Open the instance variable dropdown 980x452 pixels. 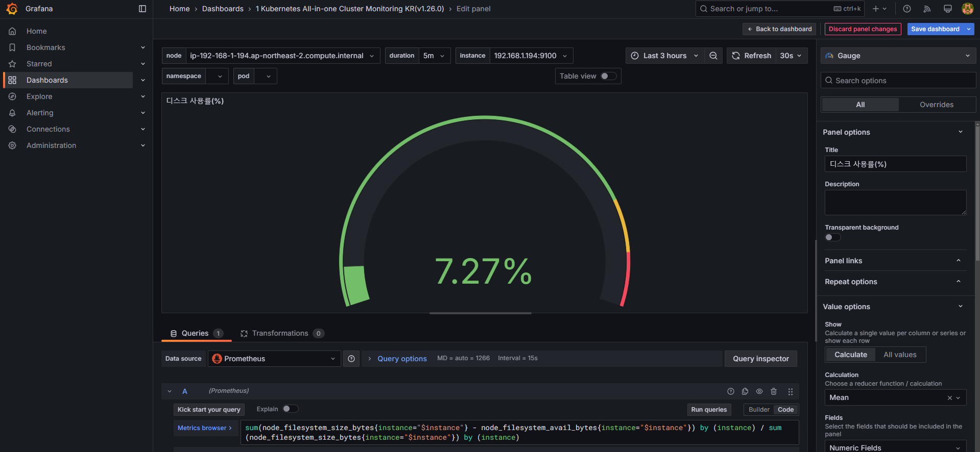pyautogui.click(x=531, y=56)
